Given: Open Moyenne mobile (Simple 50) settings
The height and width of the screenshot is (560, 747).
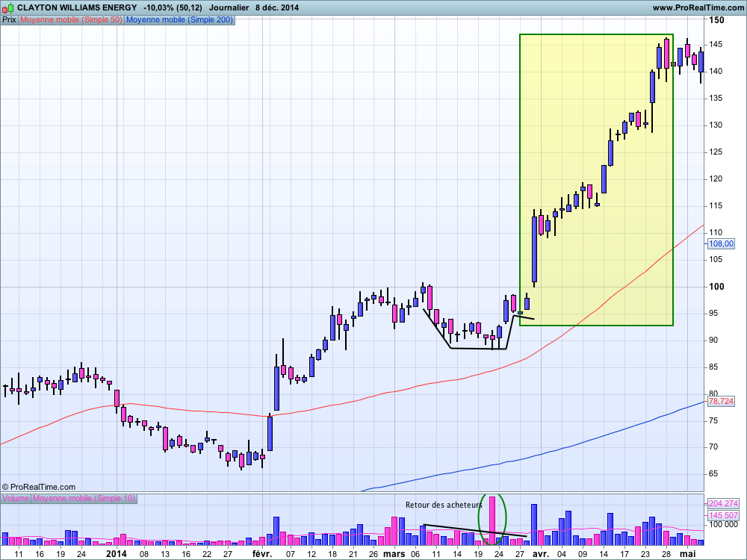Looking at the screenshot, I should [71, 20].
